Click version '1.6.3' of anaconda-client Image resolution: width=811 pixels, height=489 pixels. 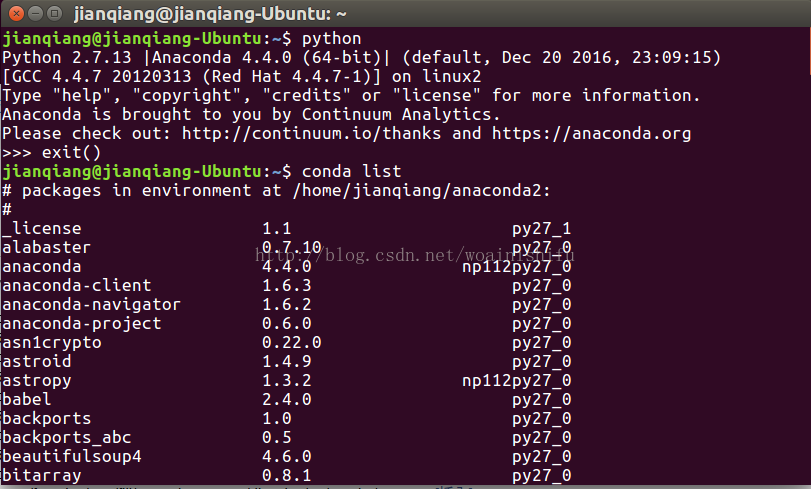[x=287, y=286]
